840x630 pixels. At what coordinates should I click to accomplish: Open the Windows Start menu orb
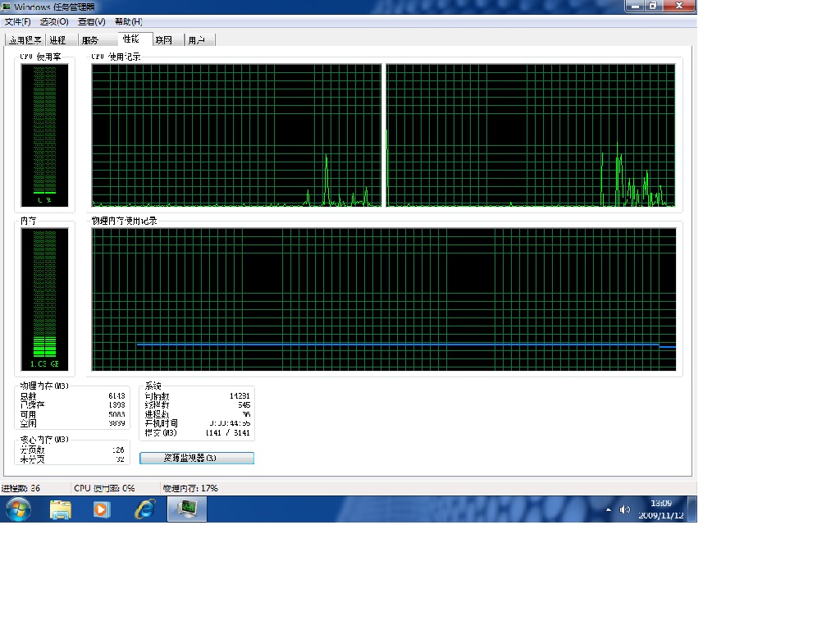[x=17, y=509]
